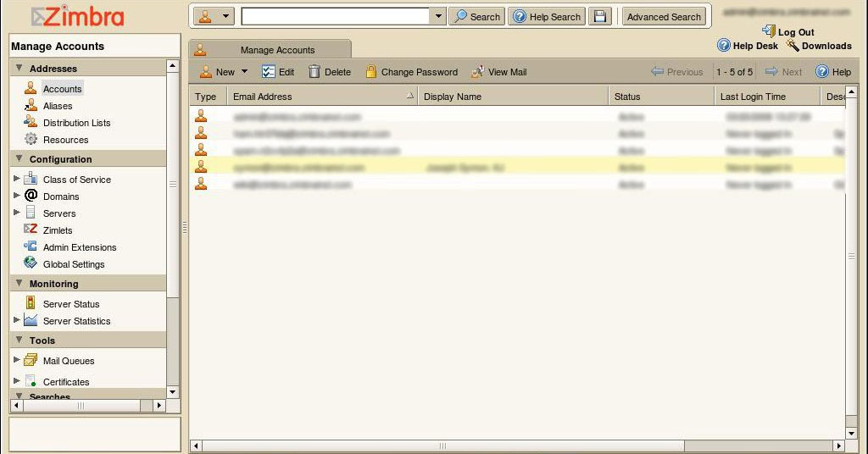868x454 pixels.
Task: Click the Server Statistics chart icon
Action: click(31, 320)
